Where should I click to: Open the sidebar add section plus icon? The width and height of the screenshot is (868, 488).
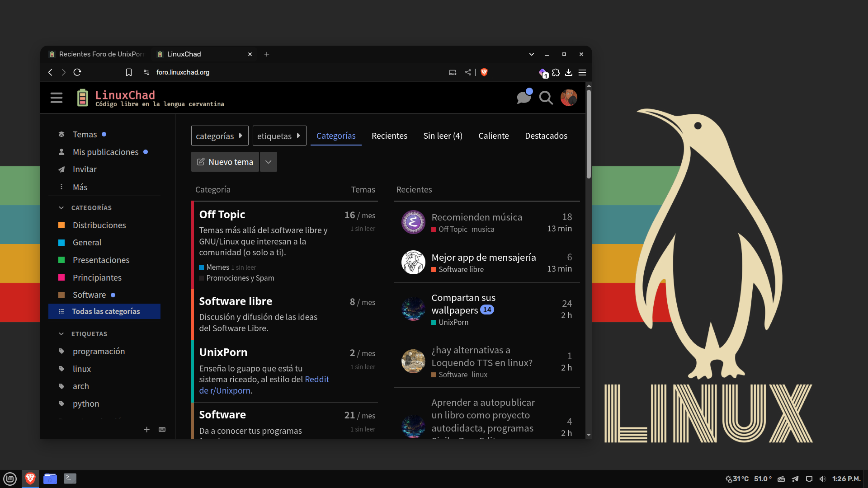coord(146,429)
